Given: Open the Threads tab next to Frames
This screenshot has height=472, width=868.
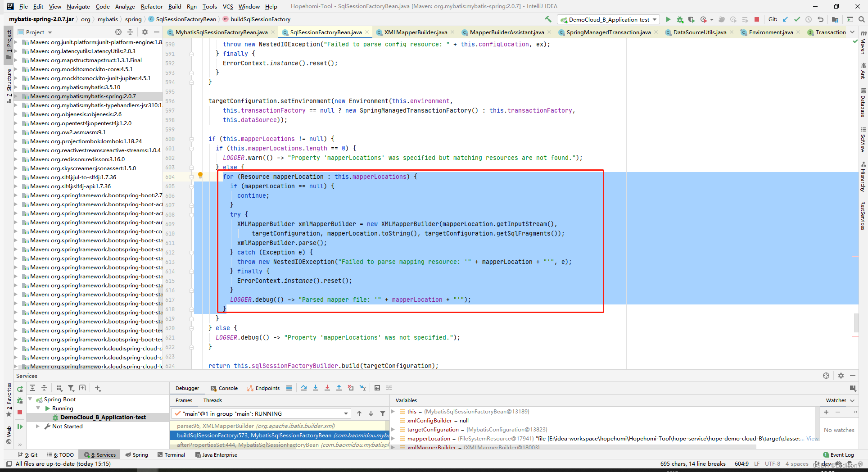Looking at the screenshot, I should click(212, 400).
